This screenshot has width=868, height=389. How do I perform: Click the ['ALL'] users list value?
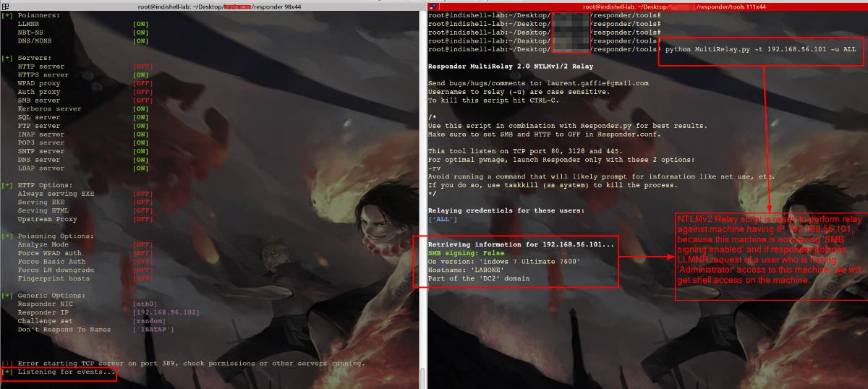pos(443,219)
